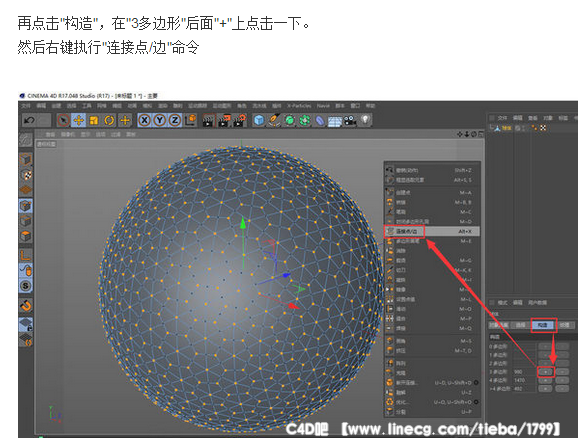Click the blue deformer capsule icon
Screen dimensions: 586x446
coord(320,120)
